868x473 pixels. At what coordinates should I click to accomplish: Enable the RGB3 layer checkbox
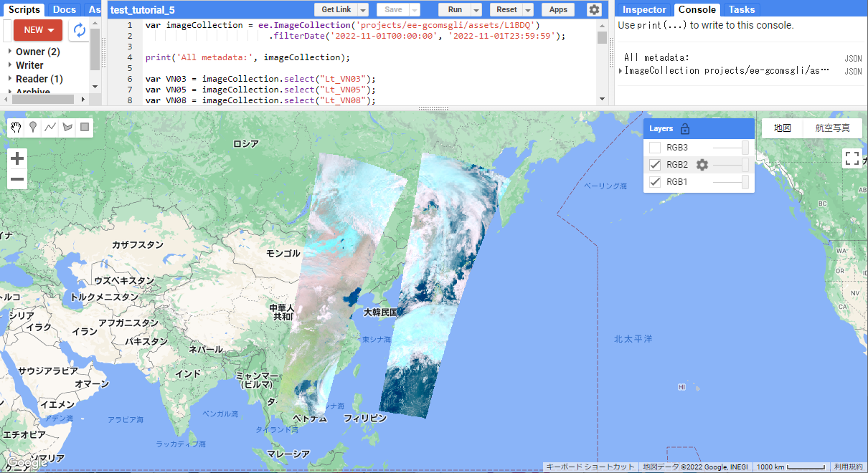[x=655, y=148]
